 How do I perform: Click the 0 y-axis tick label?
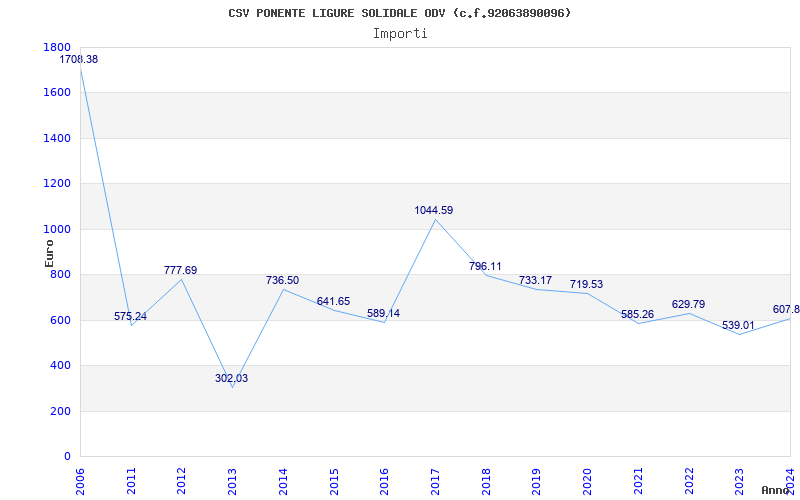point(68,457)
